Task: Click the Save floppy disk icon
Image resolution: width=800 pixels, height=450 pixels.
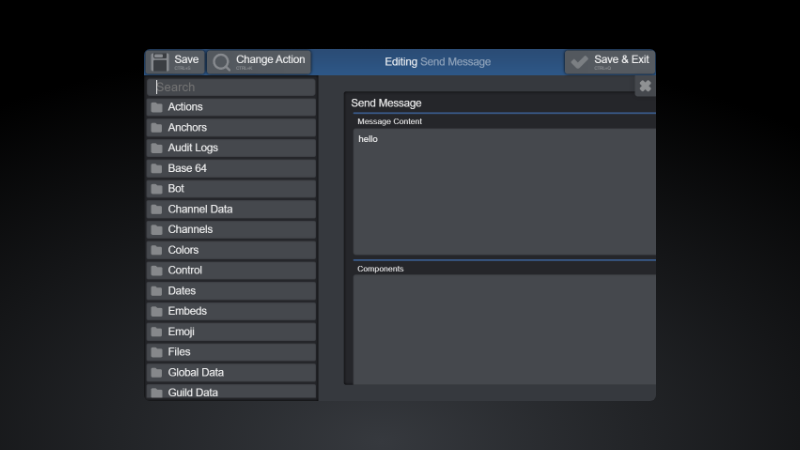Action: (x=160, y=62)
